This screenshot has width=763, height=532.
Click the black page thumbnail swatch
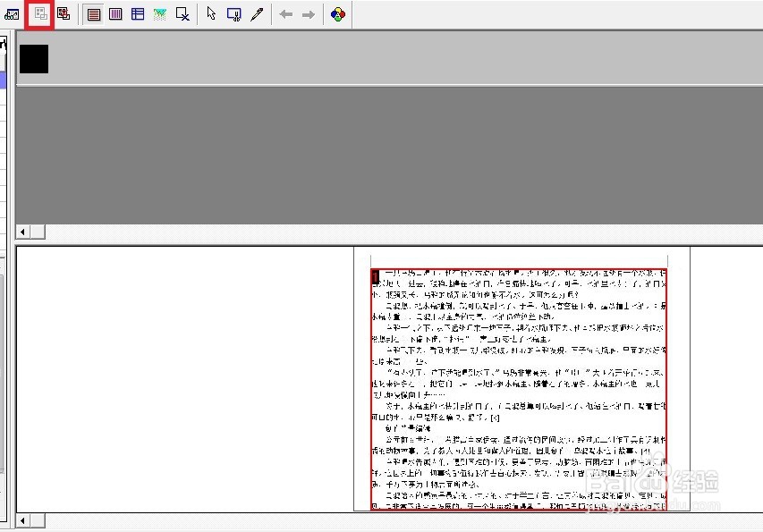[x=33, y=57]
